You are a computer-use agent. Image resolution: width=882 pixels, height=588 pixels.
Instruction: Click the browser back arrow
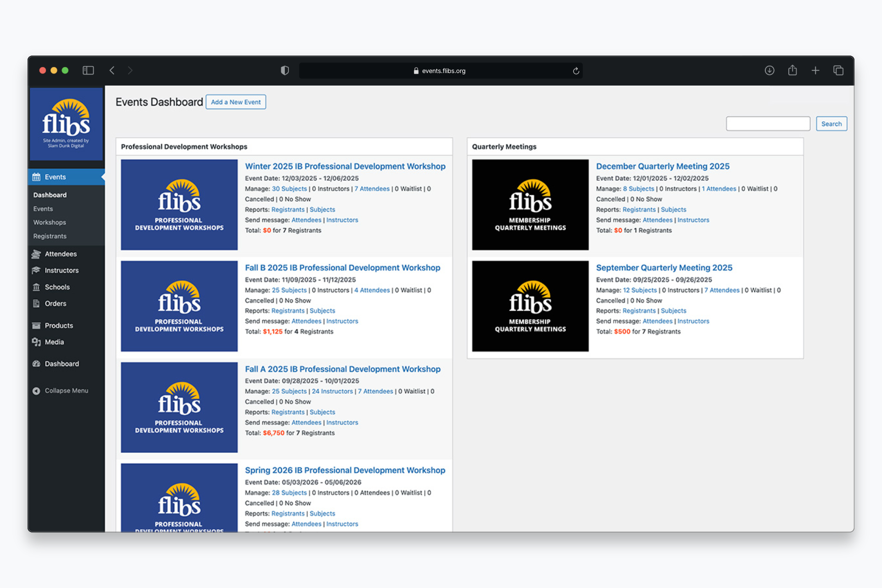112,70
